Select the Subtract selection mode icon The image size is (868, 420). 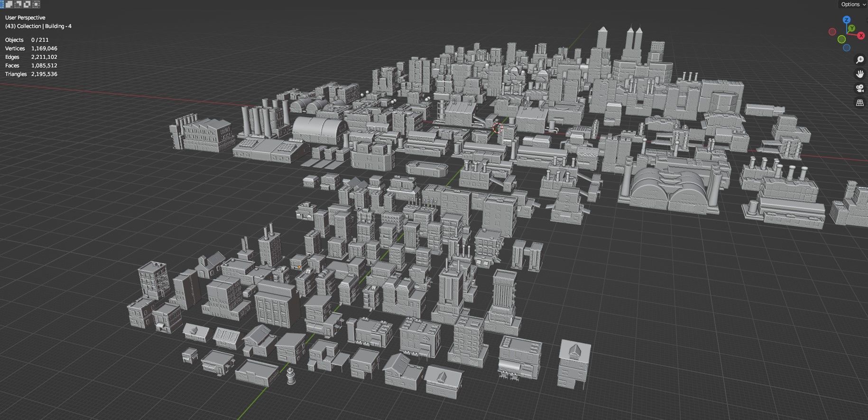[18, 4]
